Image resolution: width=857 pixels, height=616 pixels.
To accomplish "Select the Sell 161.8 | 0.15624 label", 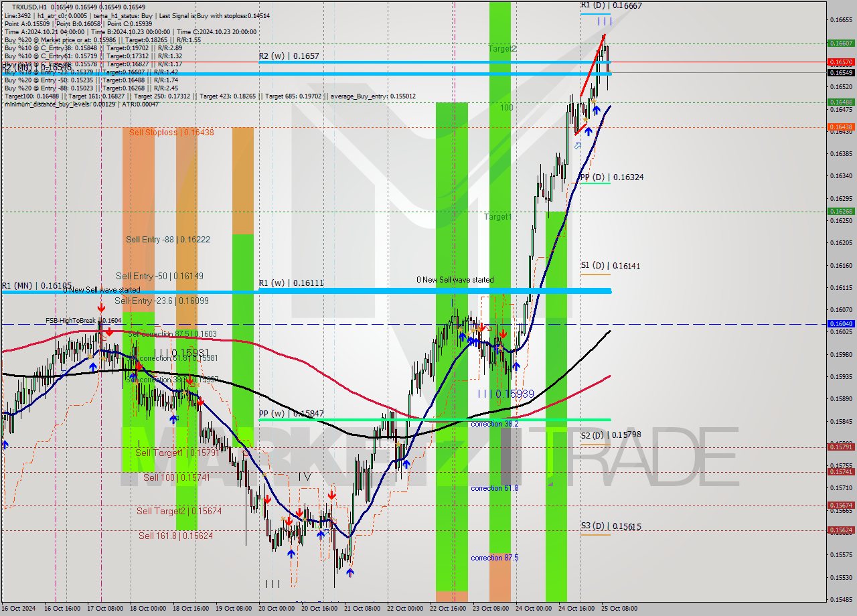I will [175, 536].
